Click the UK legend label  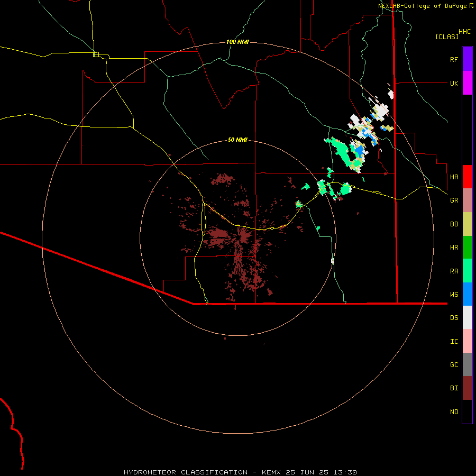[x=454, y=83]
